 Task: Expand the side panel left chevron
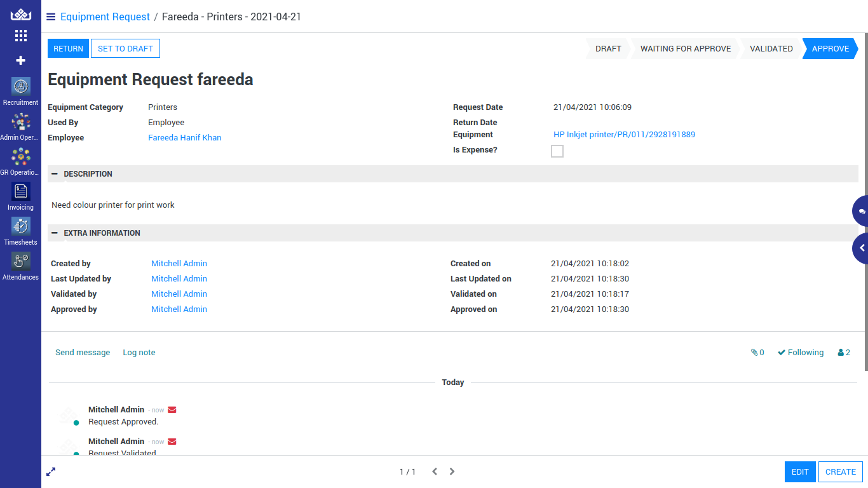tap(861, 248)
